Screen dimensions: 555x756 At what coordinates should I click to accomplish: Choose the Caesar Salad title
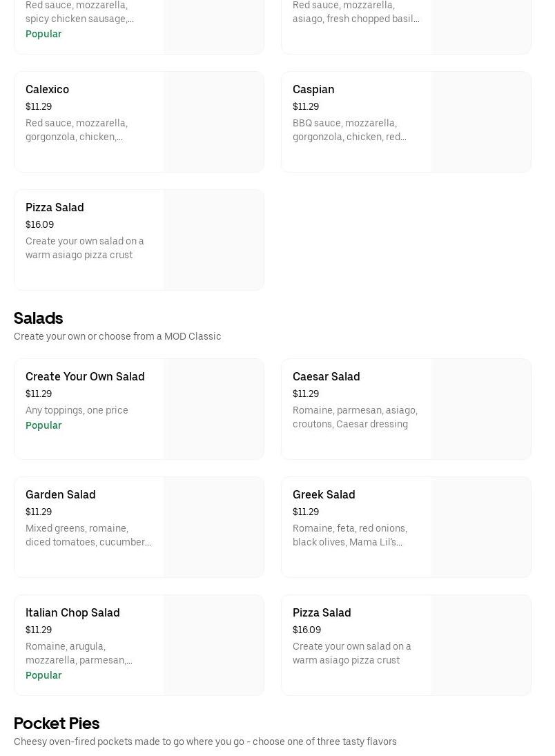[x=326, y=376]
